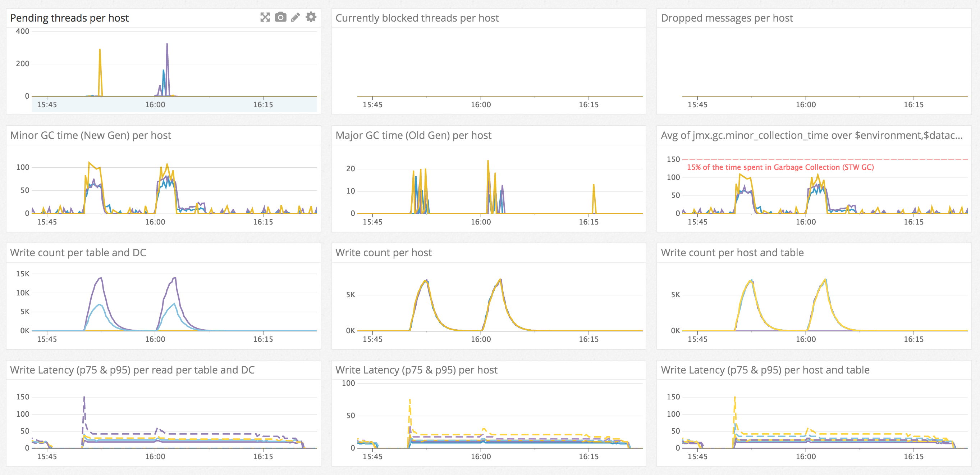
Task: Open settings gear for Pending threads graph
Action: coord(311,17)
